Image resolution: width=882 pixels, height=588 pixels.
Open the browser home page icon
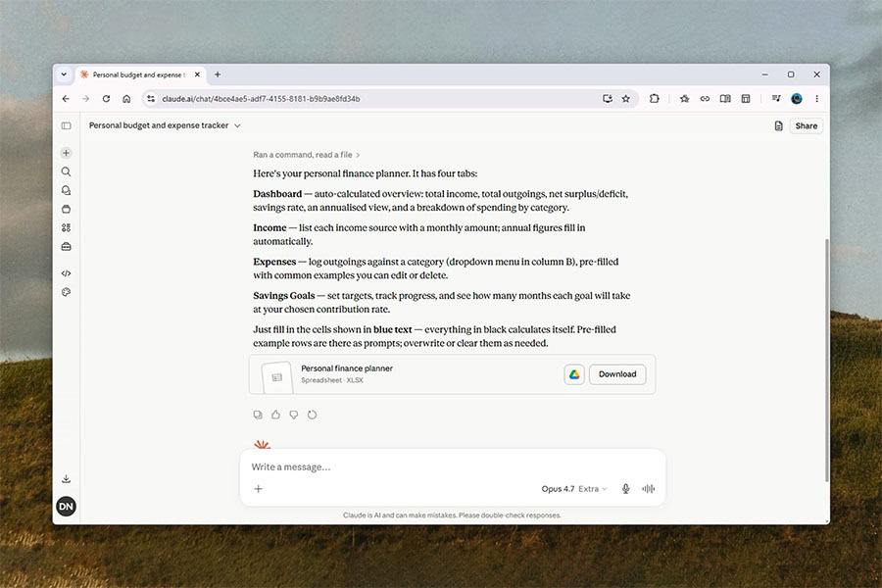coord(126,98)
